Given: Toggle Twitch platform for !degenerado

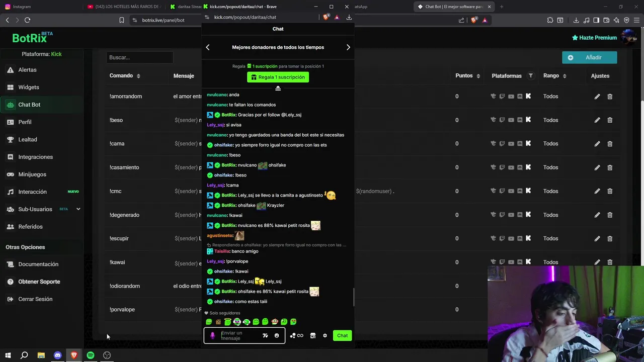Looking at the screenshot, I should pyautogui.click(x=502, y=215).
